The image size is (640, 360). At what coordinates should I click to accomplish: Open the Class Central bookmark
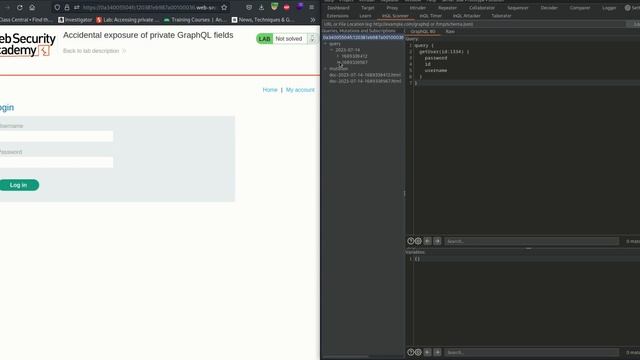coord(25,20)
